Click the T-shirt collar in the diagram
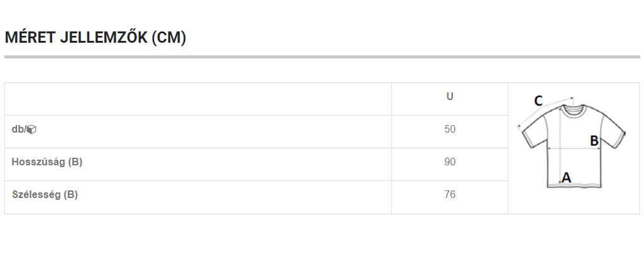 coord(573,111)
